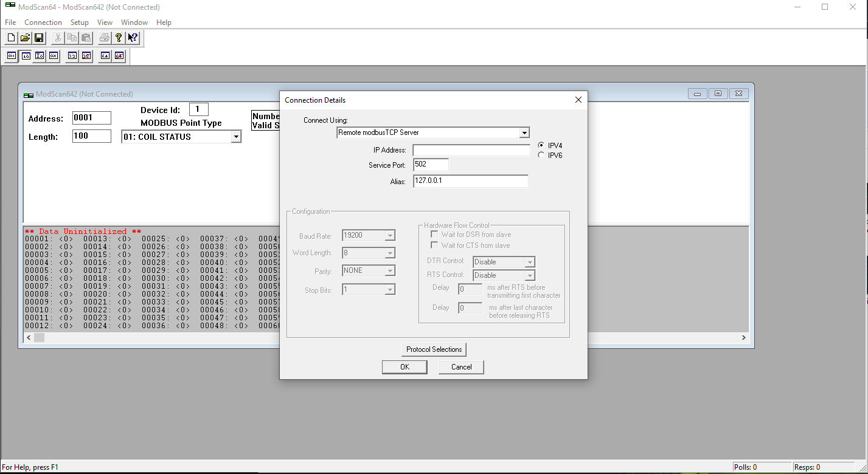The height and width of the screenshot is (474, 868).
Task: Select the hex (0x) display format icon
Action: [54, 56]
